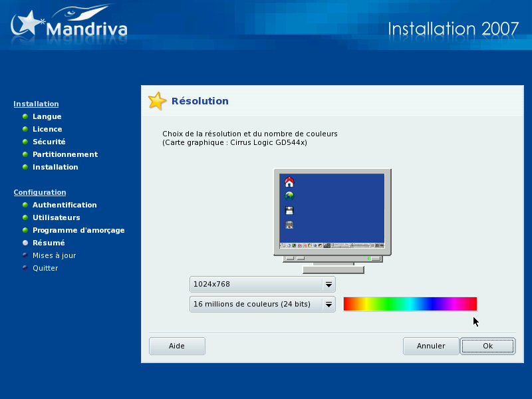Open the 1024x768 resolution dropdown

coord(262,285)
